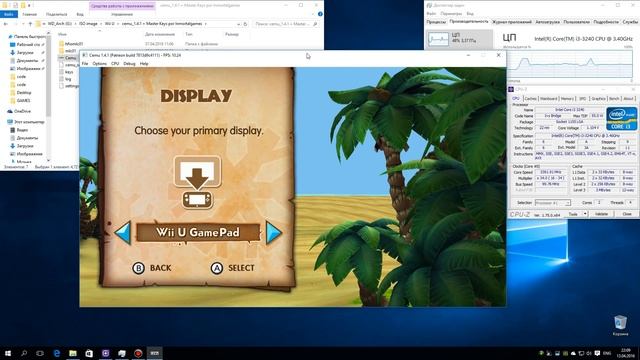Select Desktop folder in Explorer sidebar
This screenshot has height=360, width=640.
tap(21, 93)
